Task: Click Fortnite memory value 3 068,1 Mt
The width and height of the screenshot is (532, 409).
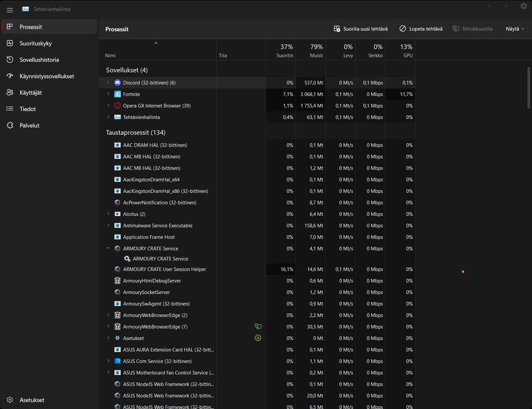Action: pos(312,94)
